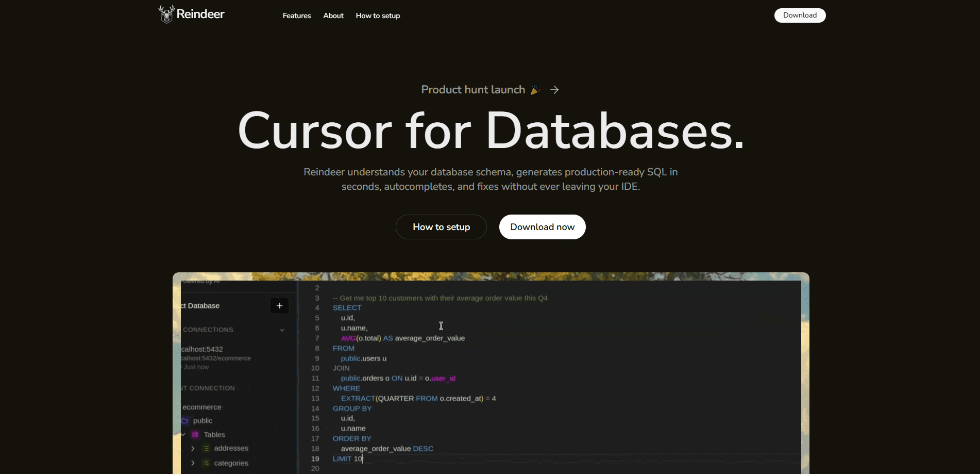Click 'public.users u' on line 9
Screen dimensions: 980x474
click(363, 358)
